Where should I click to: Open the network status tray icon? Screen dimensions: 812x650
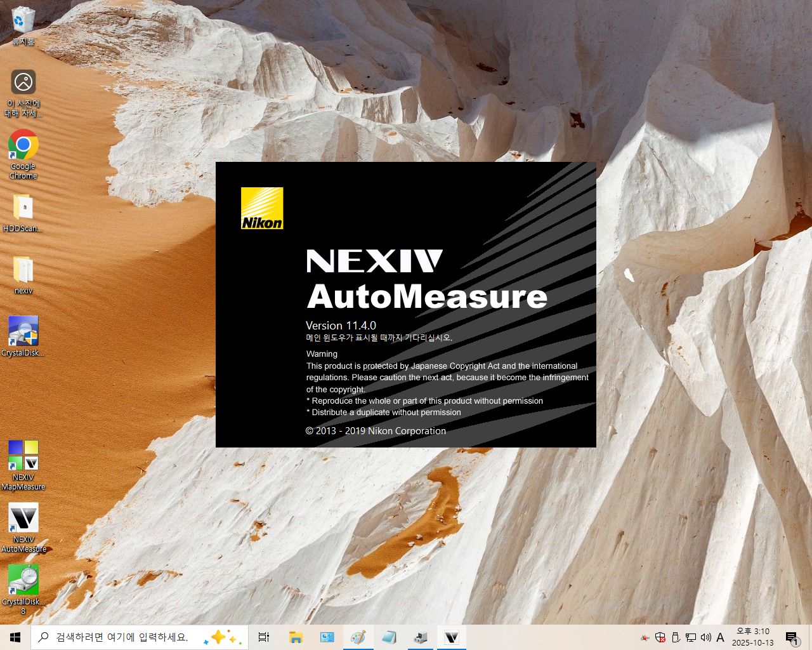[691, 637]
